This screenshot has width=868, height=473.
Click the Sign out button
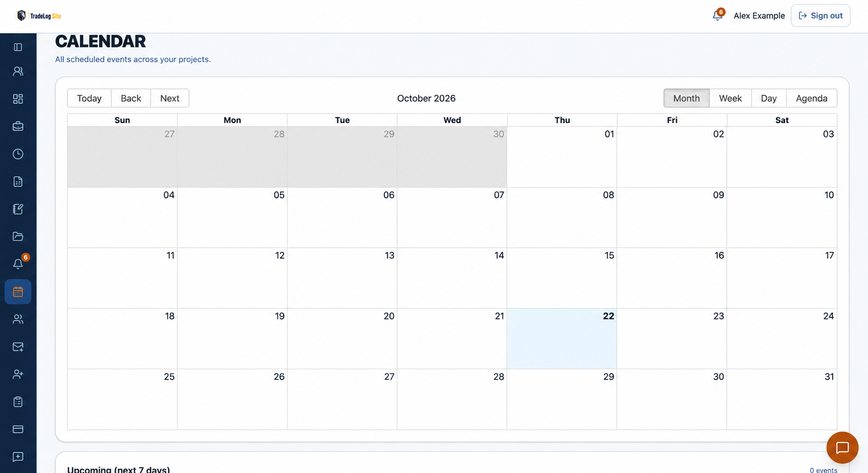click(x=820, y=15)
